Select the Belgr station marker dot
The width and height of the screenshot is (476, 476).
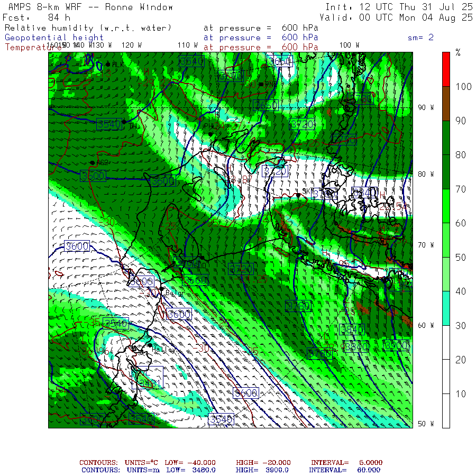tap(162, 289)
